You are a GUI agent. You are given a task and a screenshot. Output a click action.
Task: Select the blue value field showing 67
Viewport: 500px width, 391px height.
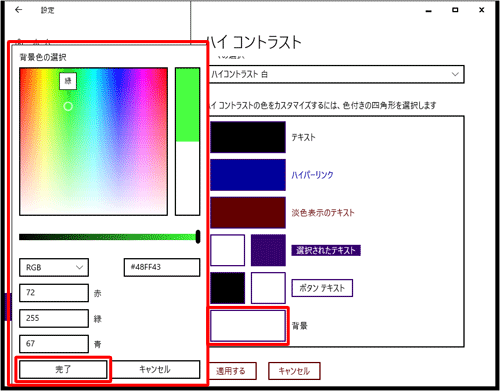54,344
